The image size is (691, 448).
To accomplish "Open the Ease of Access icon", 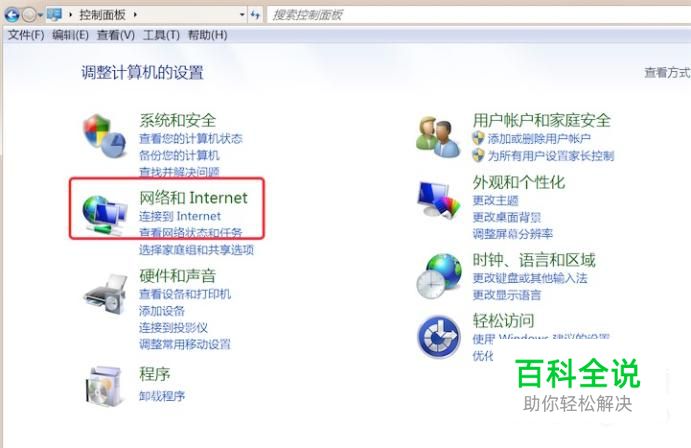I will tap(439, 337).
